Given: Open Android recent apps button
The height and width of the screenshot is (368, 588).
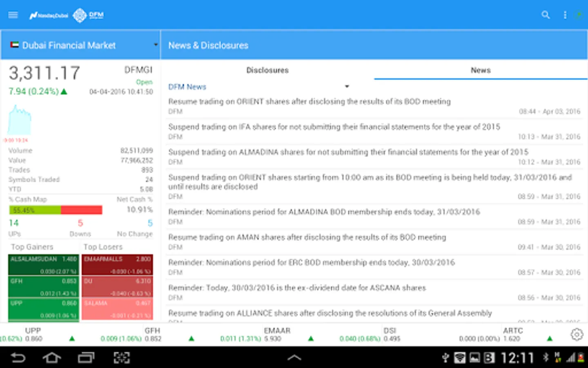Looking at the screenshot, I should (x=86, y=358).
